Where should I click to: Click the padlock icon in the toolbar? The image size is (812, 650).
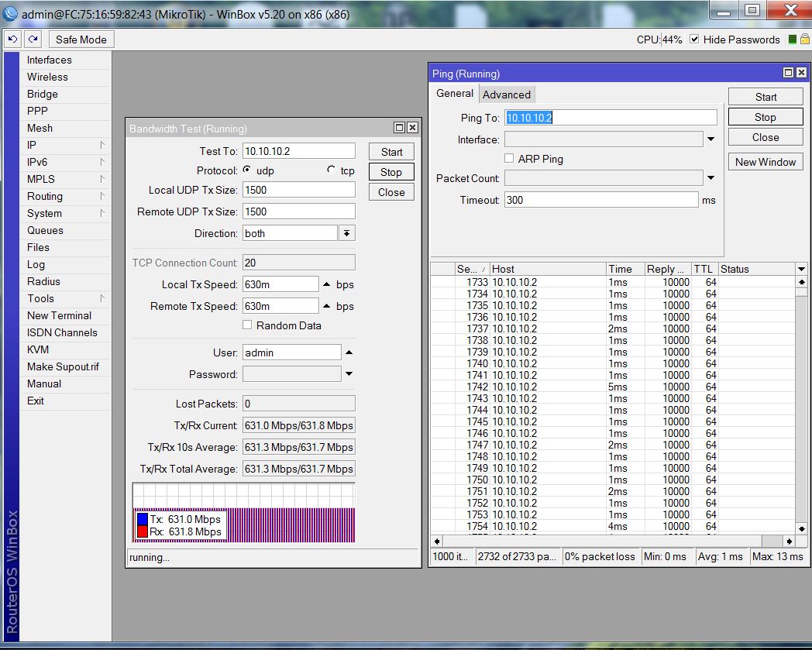(x=805, y=39)
